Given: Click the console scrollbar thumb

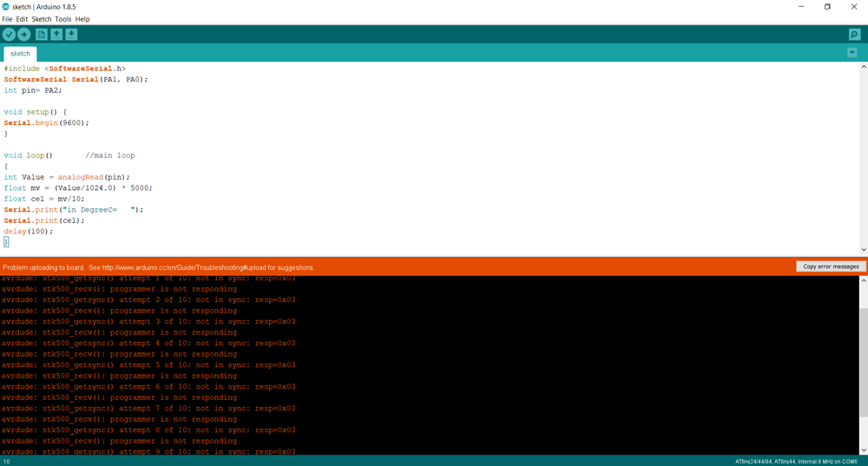Looking at the screenshot, I should click(863, 363).
